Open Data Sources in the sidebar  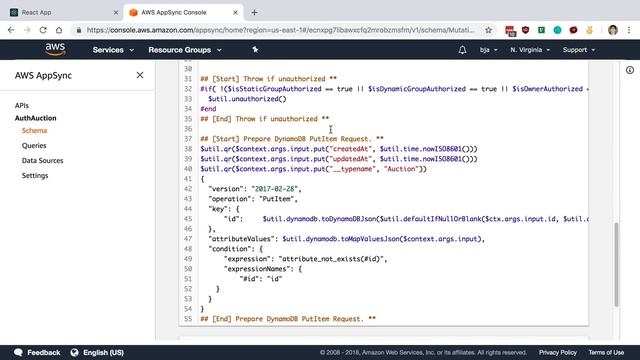coord(42,160)
